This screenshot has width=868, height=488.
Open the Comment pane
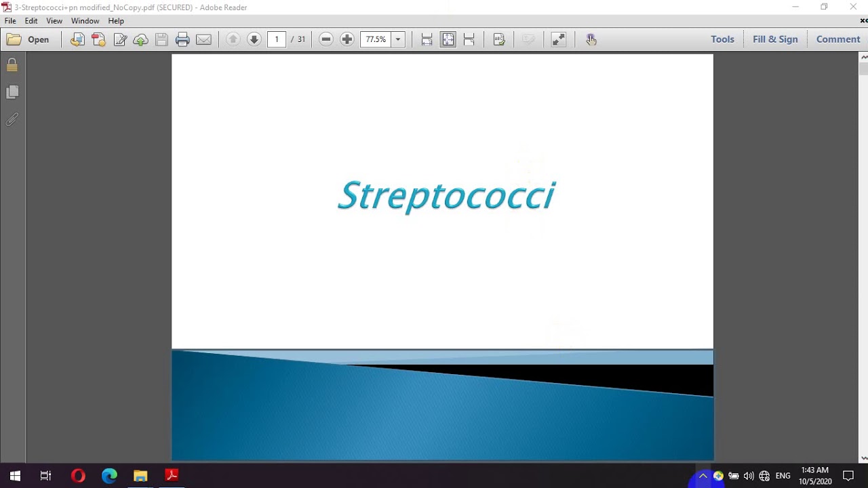point(838,39)
